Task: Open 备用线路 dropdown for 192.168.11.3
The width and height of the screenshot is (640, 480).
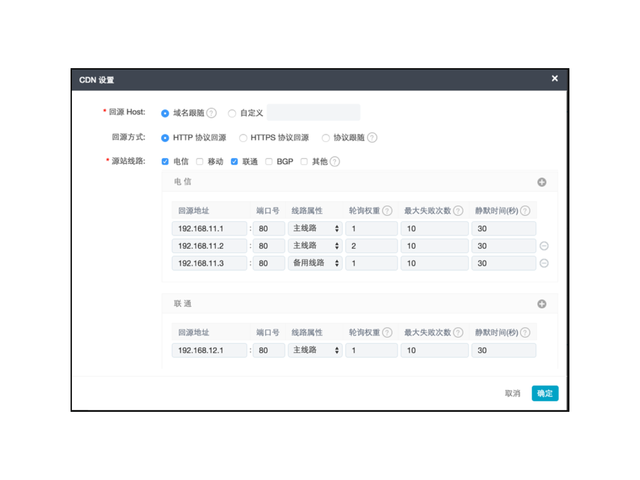Action: (315, 263)
